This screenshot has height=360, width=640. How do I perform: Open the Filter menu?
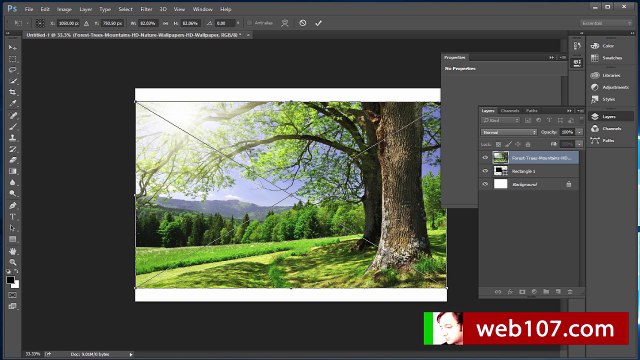146,9
